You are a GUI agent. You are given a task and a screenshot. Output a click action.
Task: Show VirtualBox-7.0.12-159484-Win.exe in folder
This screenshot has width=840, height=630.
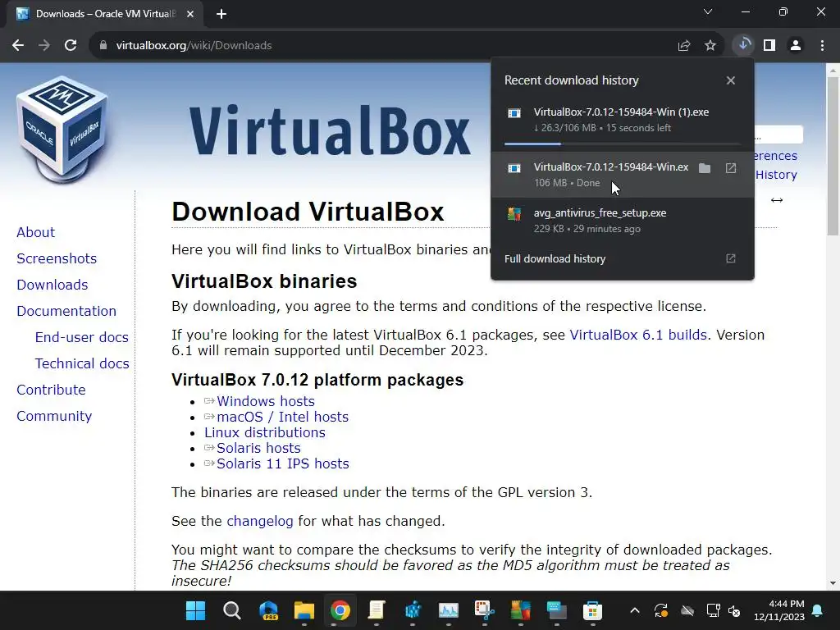(705, 168)
